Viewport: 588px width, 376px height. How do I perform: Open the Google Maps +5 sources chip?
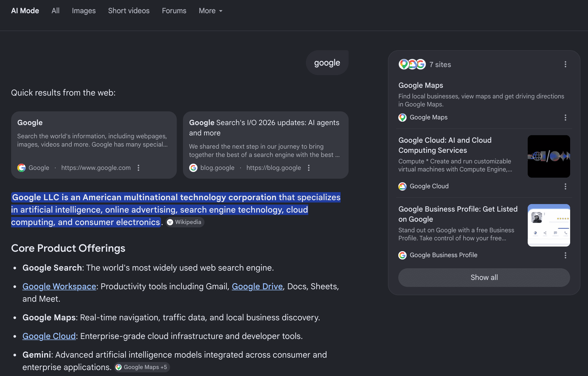point(142,367)
